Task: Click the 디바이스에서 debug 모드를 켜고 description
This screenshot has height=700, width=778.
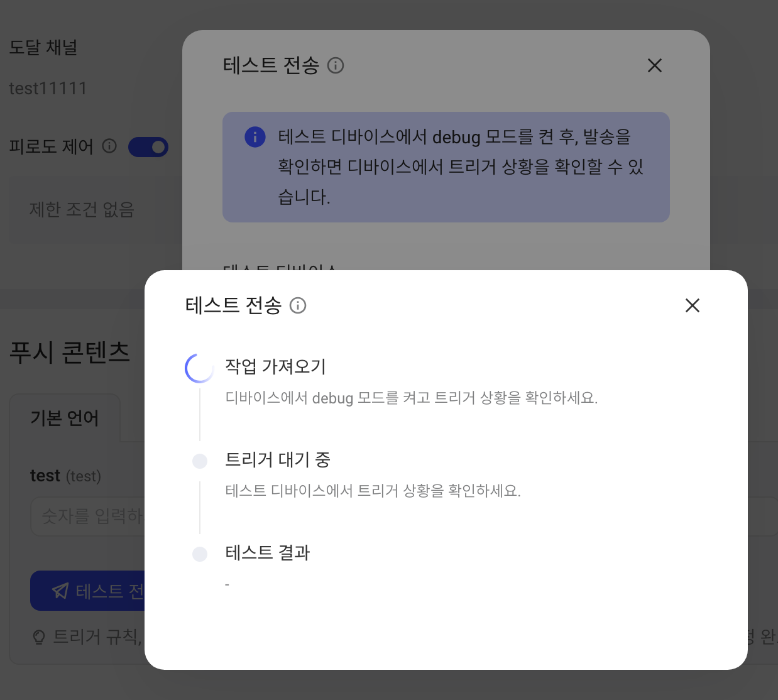Action: [x=412, y=398]
